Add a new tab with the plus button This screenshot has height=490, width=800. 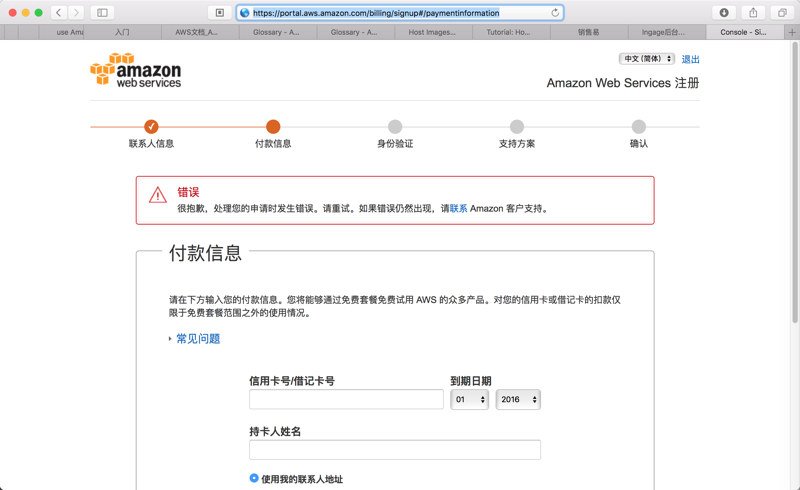point(792,32)
